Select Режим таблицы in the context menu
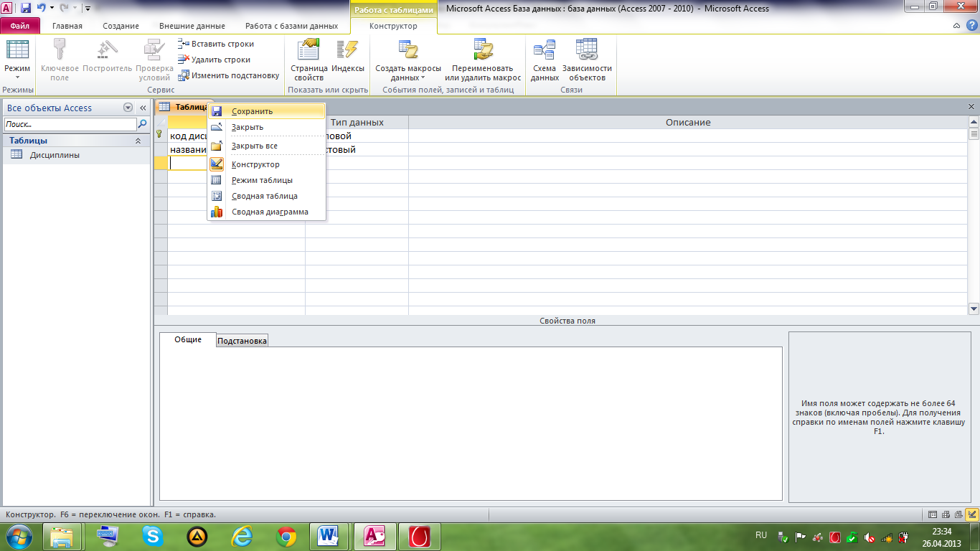Image resolution: width=980 pixels, height=551 pixels. click(267, 180)
